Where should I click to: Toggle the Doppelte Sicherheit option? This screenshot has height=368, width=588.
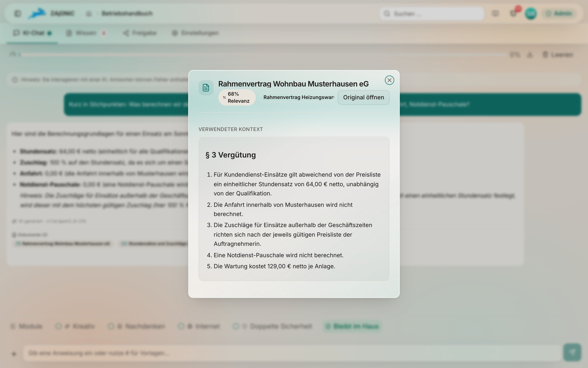(272, 326)
